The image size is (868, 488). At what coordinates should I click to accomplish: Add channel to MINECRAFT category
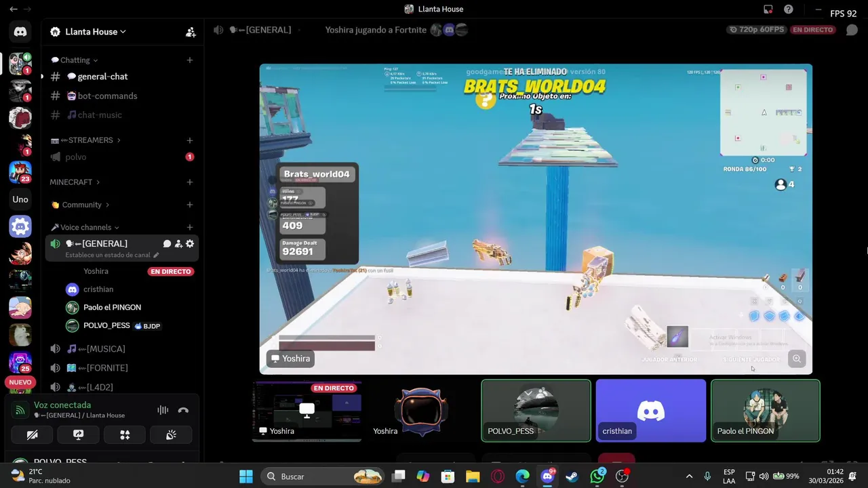tap(190, 182)
